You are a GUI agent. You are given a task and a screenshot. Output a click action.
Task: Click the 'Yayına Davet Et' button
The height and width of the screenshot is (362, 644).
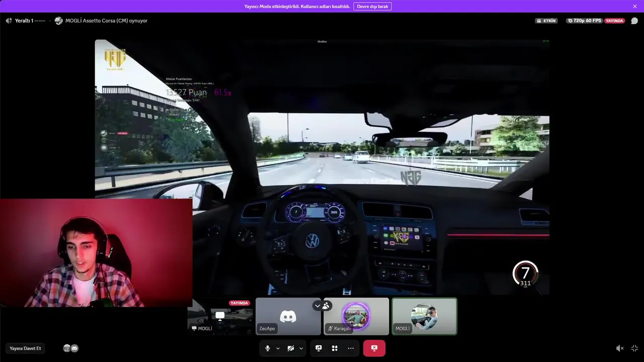pos(25,348)
